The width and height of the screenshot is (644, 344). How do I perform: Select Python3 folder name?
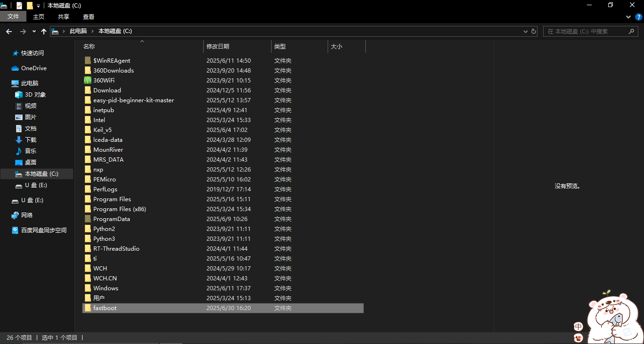[x=104, y=239]
